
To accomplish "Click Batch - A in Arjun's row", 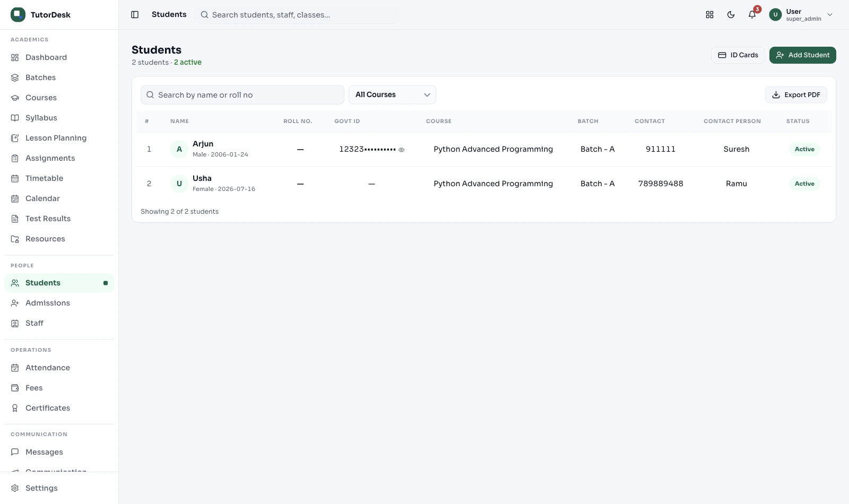I will (597, 149).
